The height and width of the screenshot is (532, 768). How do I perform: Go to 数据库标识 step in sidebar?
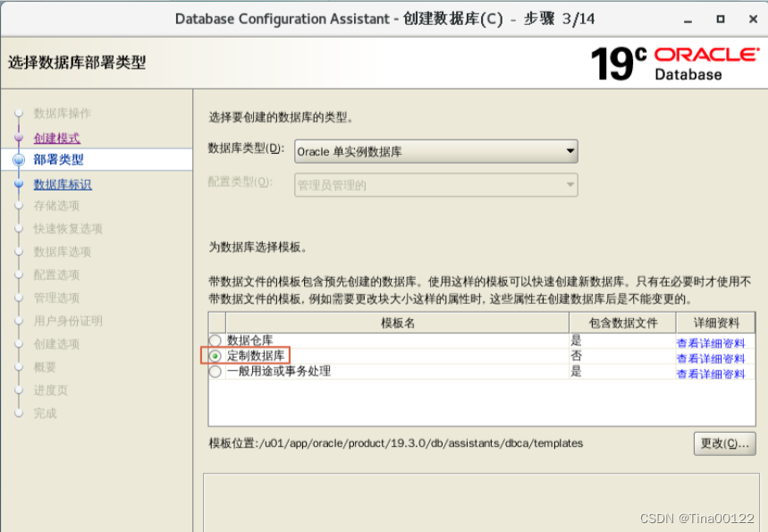pyautogui.click(x=63, y=184)
